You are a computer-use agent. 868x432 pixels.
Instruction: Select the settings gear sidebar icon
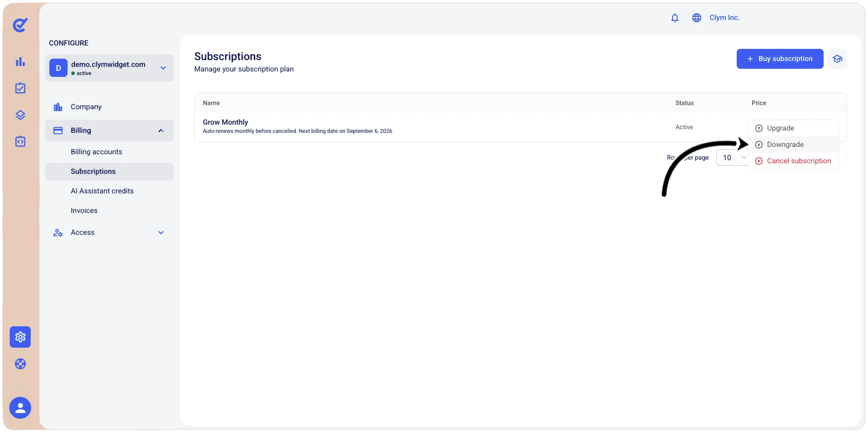coord(20,337)
